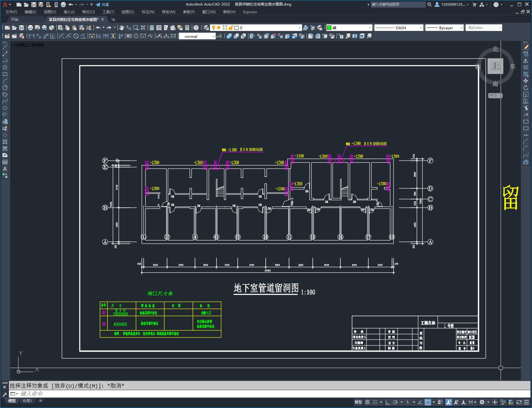The height and width of the screenshot is (408, 532).
Task: Click the Customization menu icon in the status bar
Action: click(x=527, y=402)
